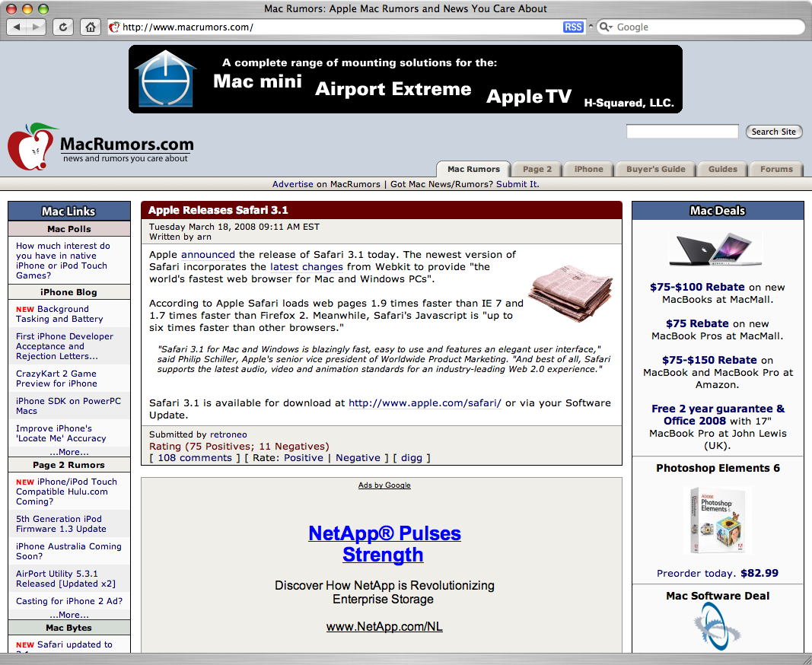Go to the Home page icon
The width and height of the screenshot is (812, 665).
[x=90, y=27]
